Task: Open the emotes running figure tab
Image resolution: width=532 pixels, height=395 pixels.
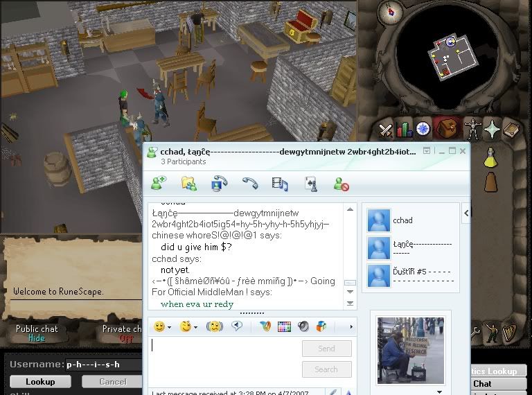Action: coord(490,333)
